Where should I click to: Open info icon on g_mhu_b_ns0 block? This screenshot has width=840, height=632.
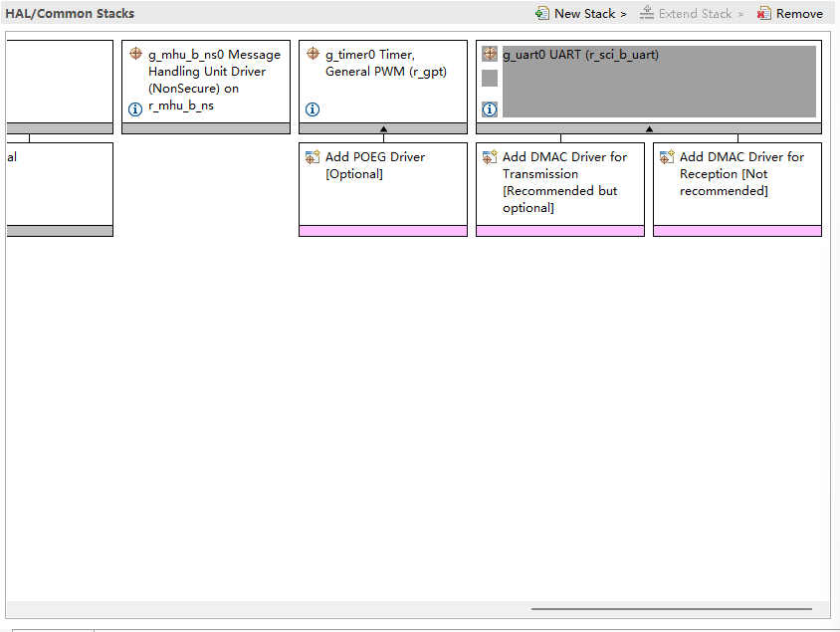pos(135,109)
